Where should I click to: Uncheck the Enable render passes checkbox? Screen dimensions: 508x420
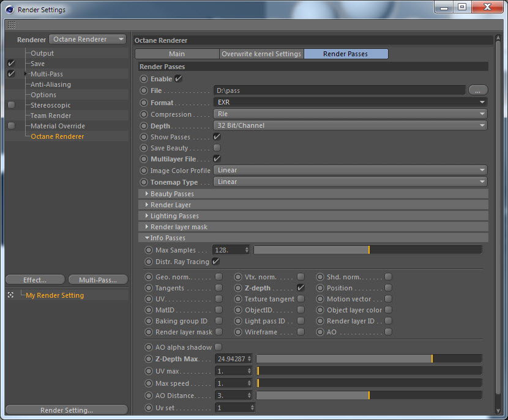(178, 79)
